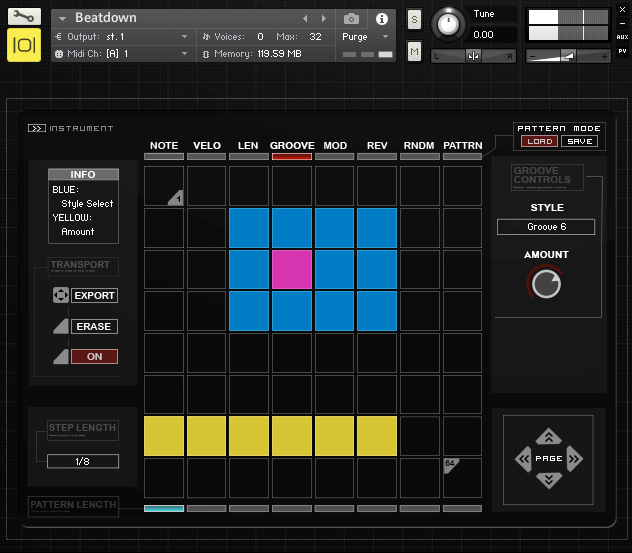Image resolution: width=632 pixels, height=553 pixels.
Task: Switch to the GROOVE tab
Action: point(292,146)
